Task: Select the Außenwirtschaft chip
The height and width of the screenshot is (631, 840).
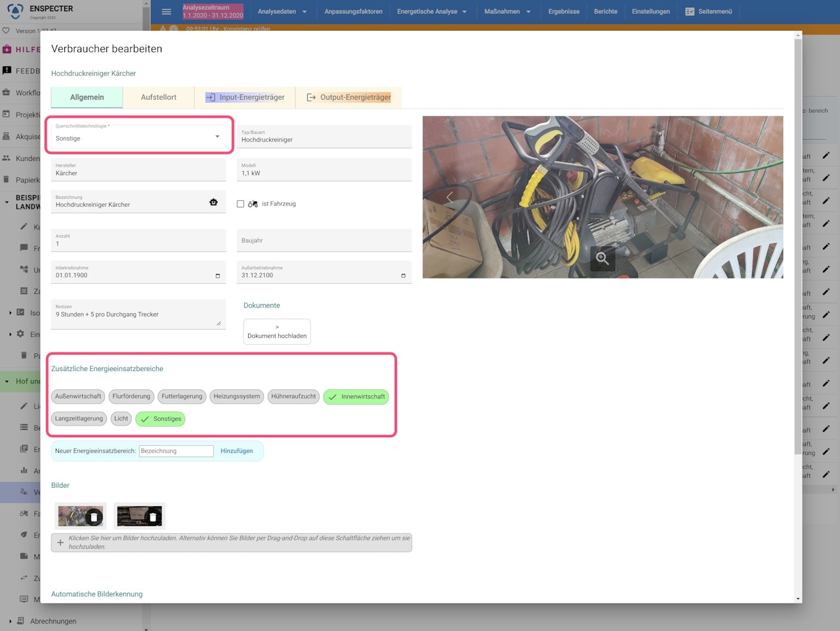Action: tap(78, 397)
